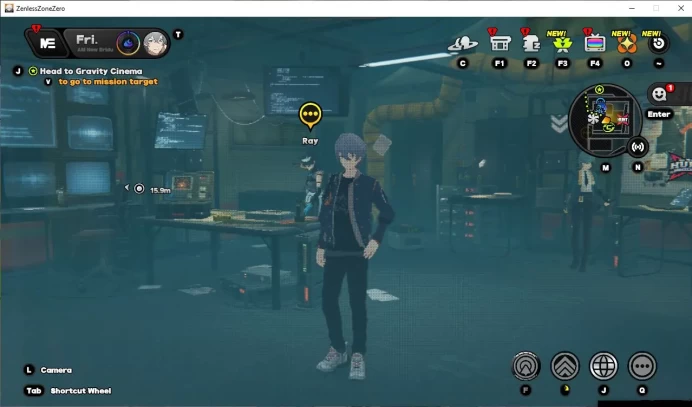Viewport: 692px width, 407px height.
Task: Minimize the ZenlessZoneZero window
Action: click(632, 8)
